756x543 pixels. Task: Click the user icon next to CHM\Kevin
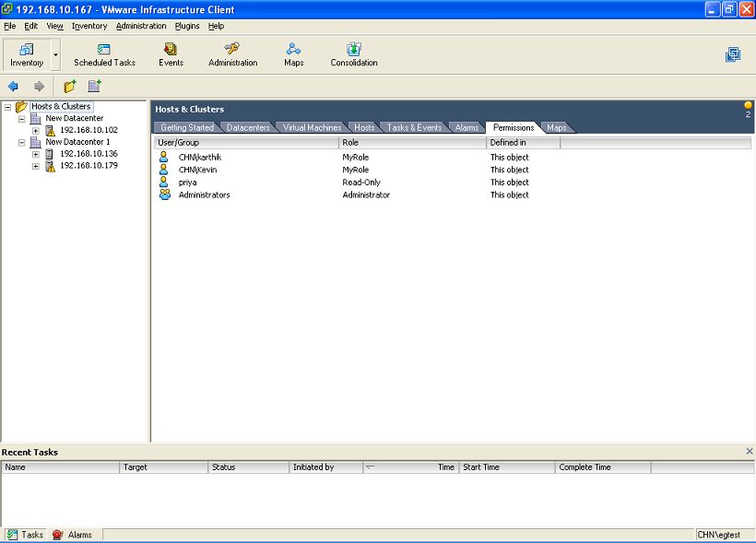(x=164, y=170)
